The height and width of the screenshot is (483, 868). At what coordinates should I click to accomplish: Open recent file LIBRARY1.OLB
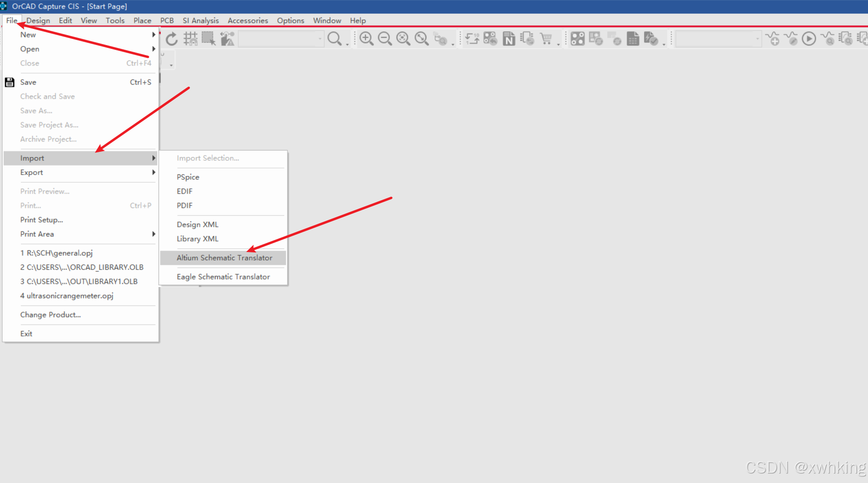click(x=81, y=281)
